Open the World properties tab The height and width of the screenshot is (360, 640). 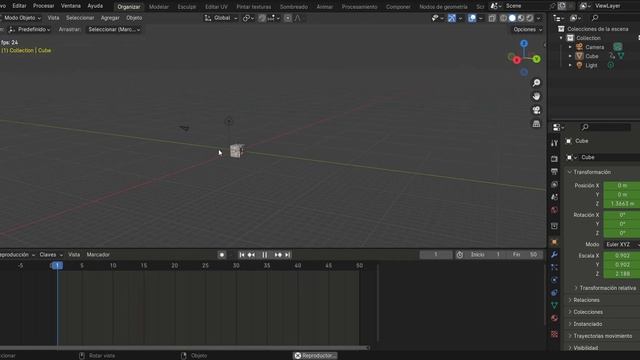pos(554,210)
